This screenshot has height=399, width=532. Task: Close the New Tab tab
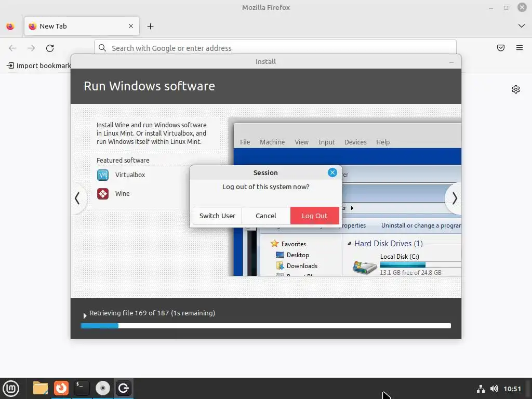coord(131,26)
